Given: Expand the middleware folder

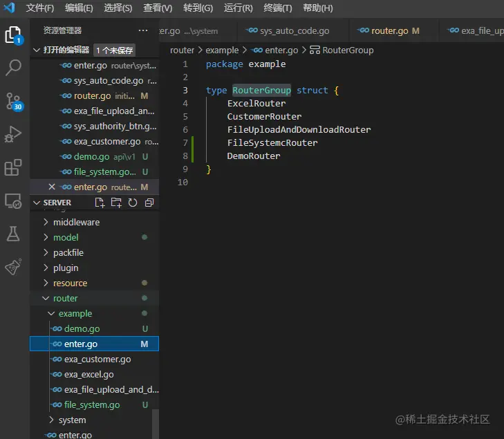Looking at the screenshot, I should (95, 222).
